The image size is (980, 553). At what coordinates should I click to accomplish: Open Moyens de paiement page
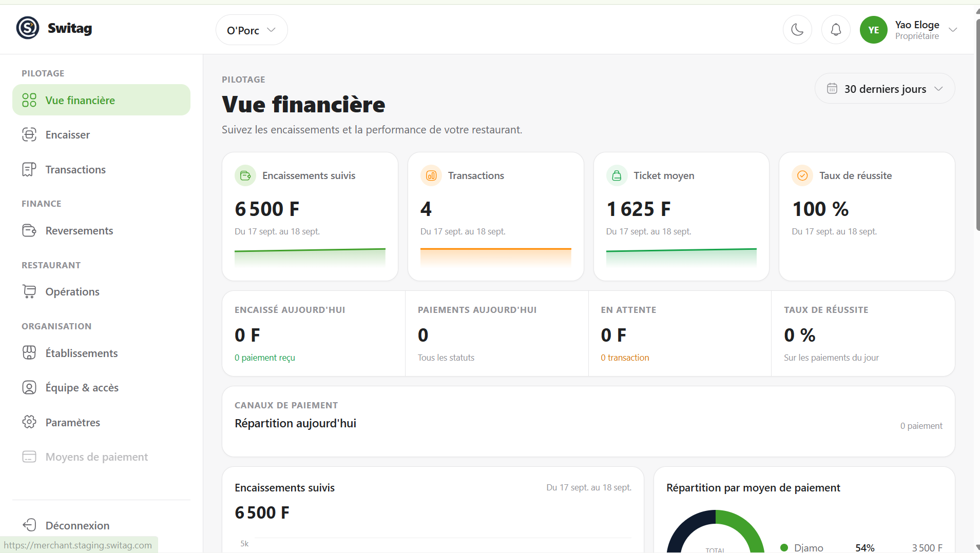(x=101, y=457)
